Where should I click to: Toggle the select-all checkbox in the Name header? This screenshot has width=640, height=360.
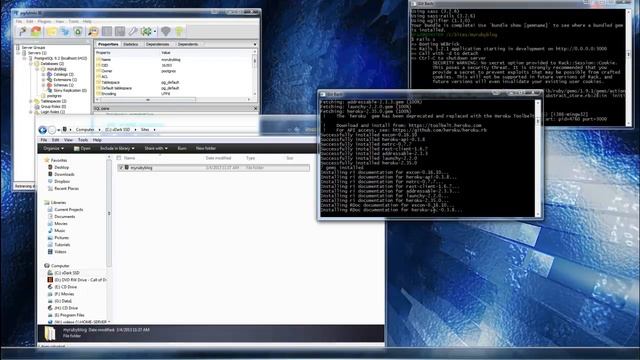point(119,158)
